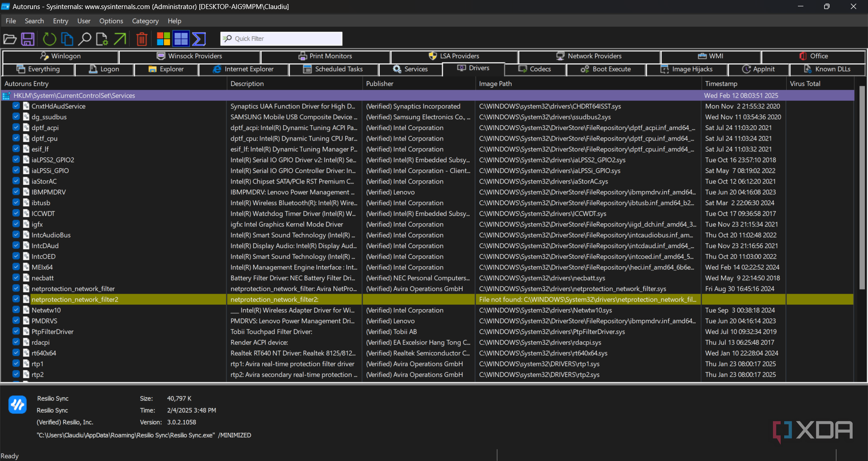Viewport: 868px width, 461px height.
Task: Sort by the Timestamp column header
Action: (x=743, y=84)
